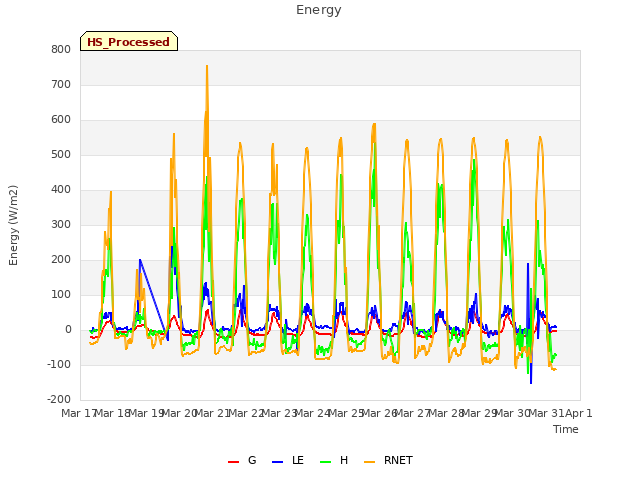Toggle the LE series legend entry
The height and width of the screenshot is (480, 640).
[x=288, y=460]
